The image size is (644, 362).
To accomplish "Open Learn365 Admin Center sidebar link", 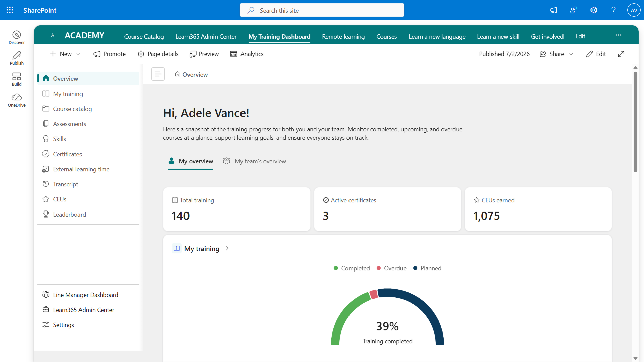I will [88, 310].
